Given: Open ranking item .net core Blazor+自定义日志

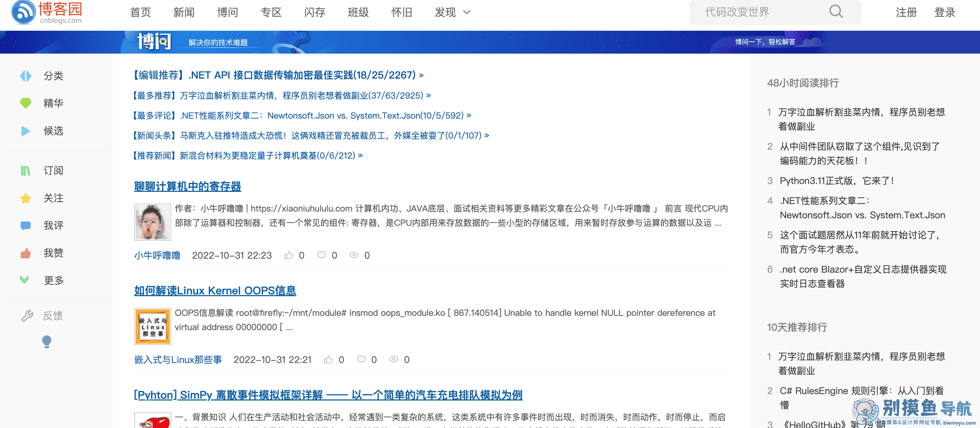Looking at the screenshot, I should pos(863,277).
